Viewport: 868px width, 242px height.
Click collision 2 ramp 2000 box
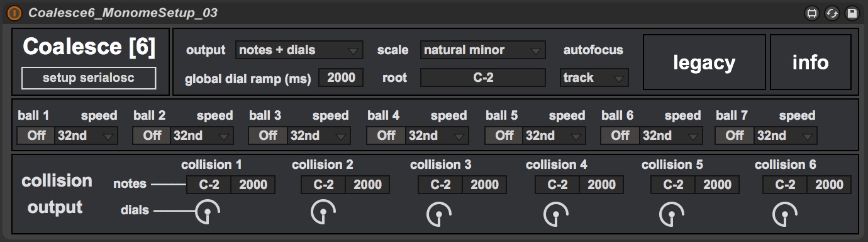367,185
